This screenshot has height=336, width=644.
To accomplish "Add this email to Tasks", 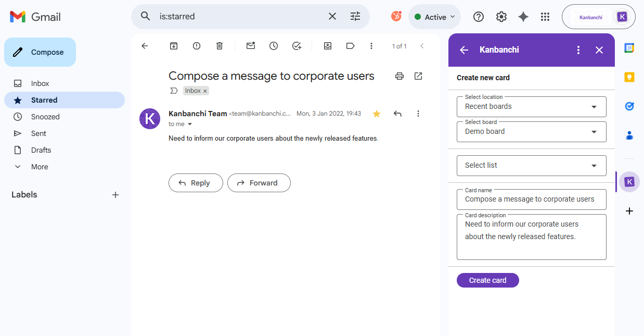I will 297,46.
